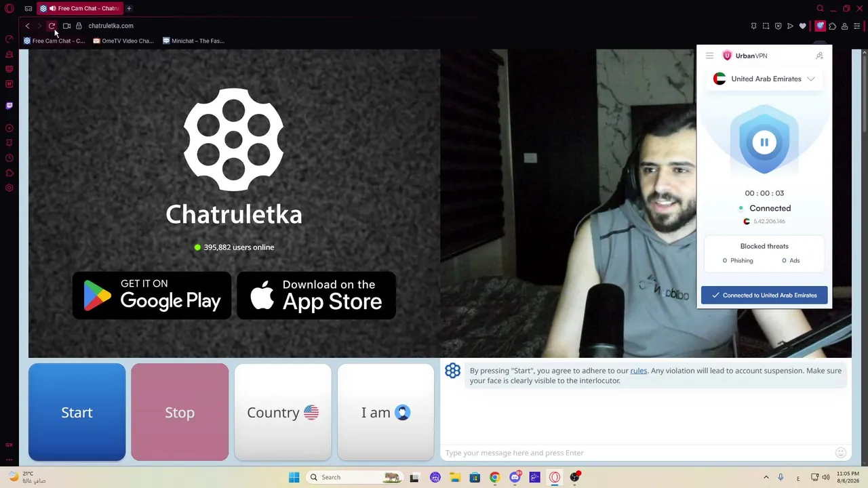Open a new browser tab

[x=129, y=8]
